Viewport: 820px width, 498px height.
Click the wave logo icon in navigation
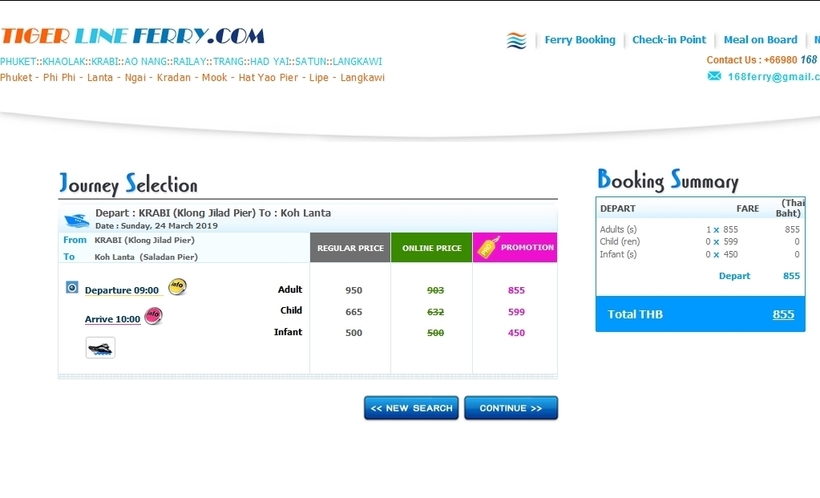pyautogui.click(x=516, y=41)
